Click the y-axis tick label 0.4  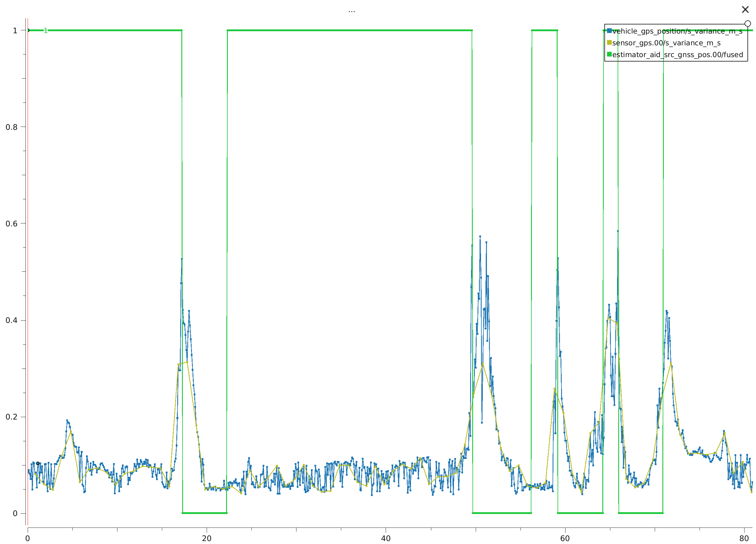click(11, 320)
